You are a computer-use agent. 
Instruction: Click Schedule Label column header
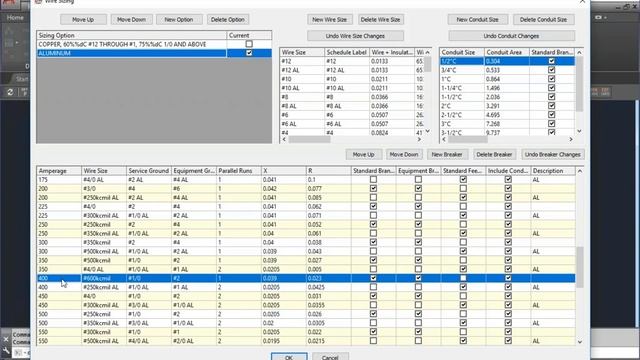347,52
